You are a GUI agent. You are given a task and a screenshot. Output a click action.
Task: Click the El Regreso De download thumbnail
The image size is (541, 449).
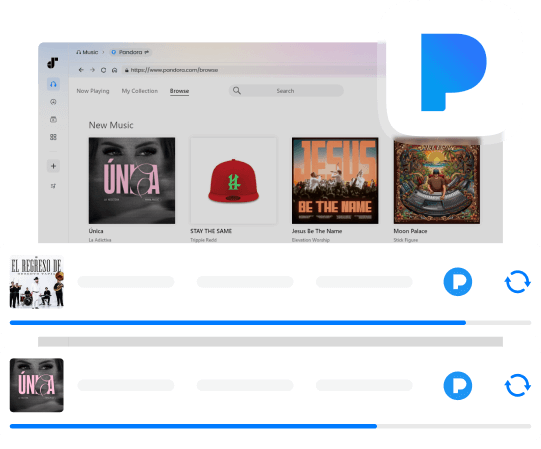click(37, 282)
